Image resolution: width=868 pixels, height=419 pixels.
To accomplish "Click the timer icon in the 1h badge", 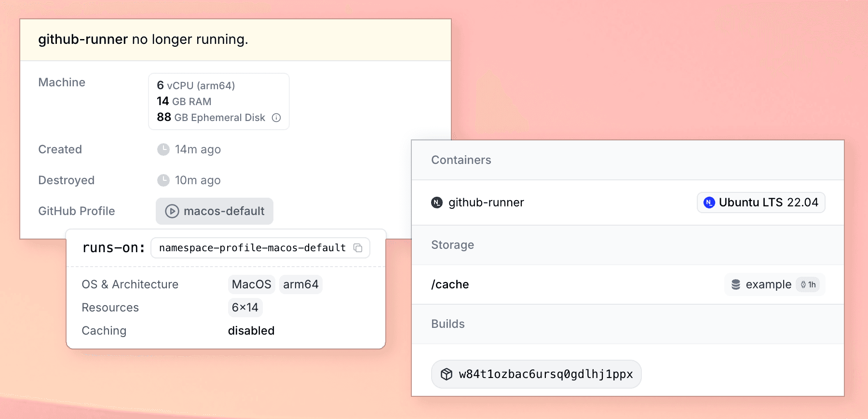I will (x=803, y=284).
